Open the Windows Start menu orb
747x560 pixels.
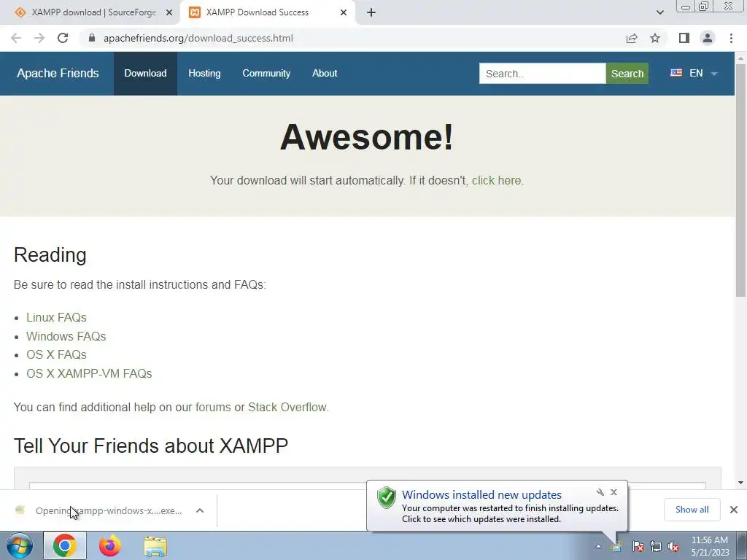(x=20, y=545)
